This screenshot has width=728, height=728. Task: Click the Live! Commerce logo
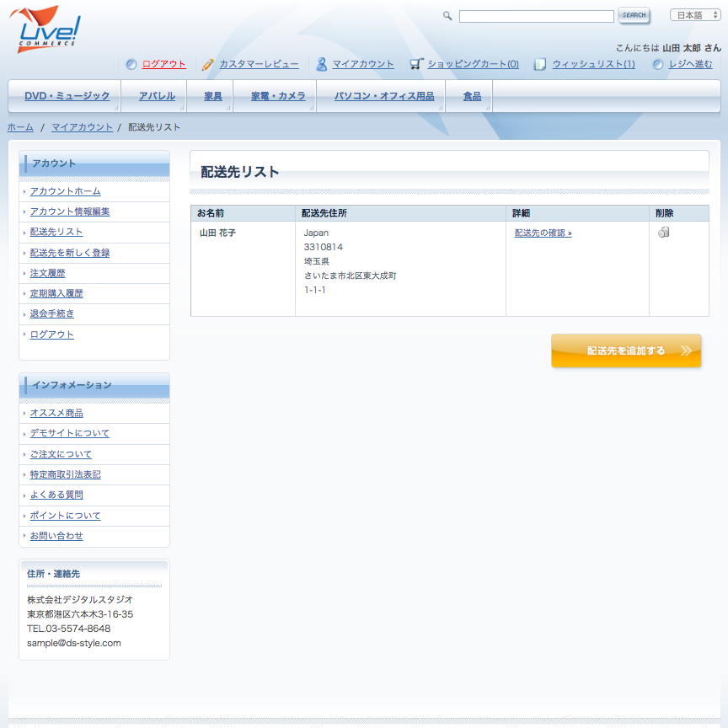46,29
